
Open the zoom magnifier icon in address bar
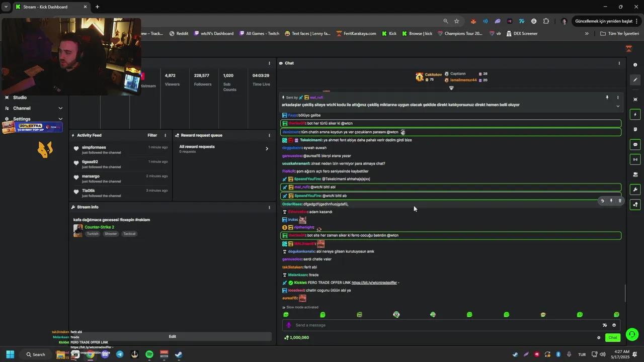click(446, 21)
